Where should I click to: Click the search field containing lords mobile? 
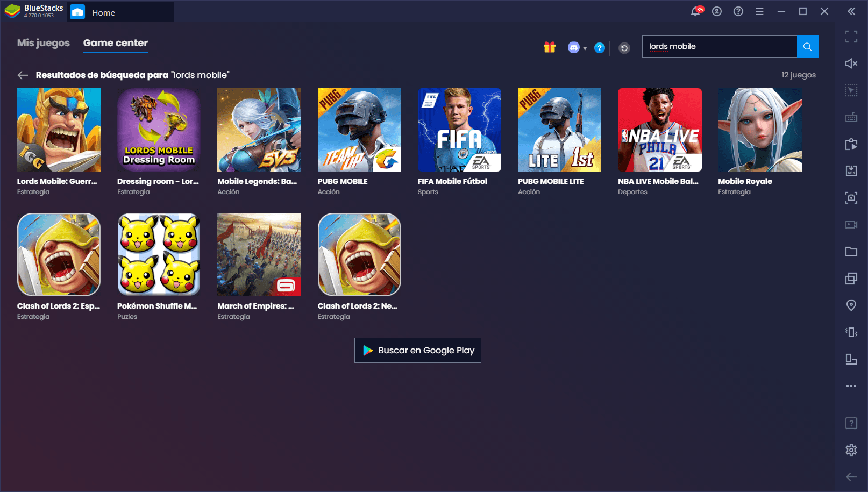pyautogui.click(x=720, y=47)
